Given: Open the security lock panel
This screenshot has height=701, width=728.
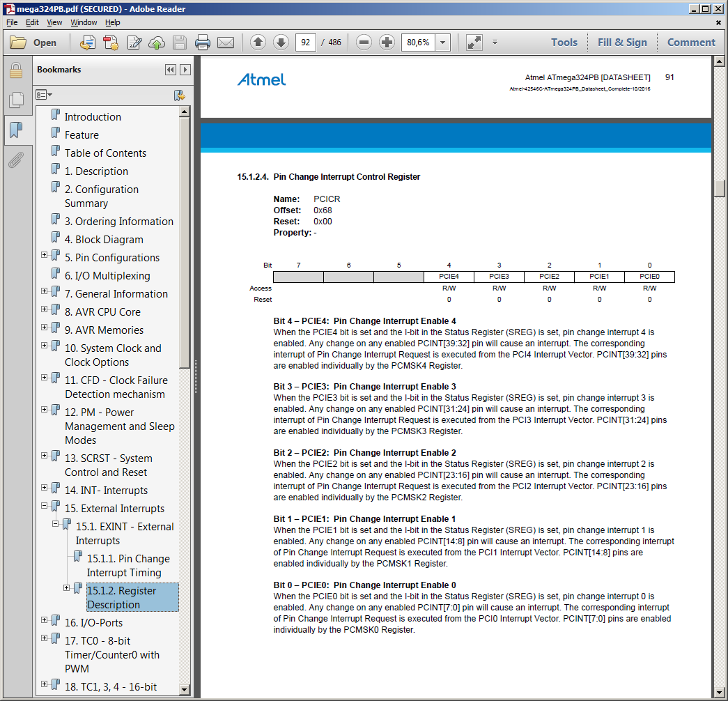Looking at the screenshot, I should click(16, 70).
